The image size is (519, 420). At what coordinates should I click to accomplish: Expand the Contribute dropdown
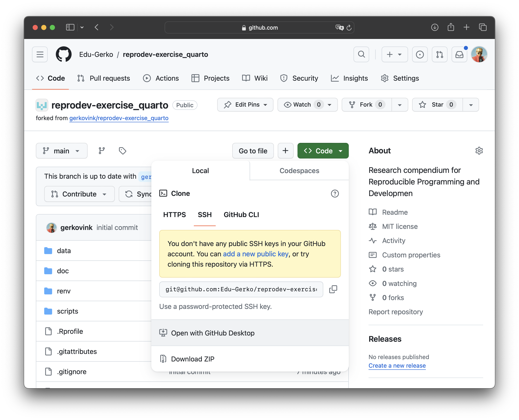79,194
